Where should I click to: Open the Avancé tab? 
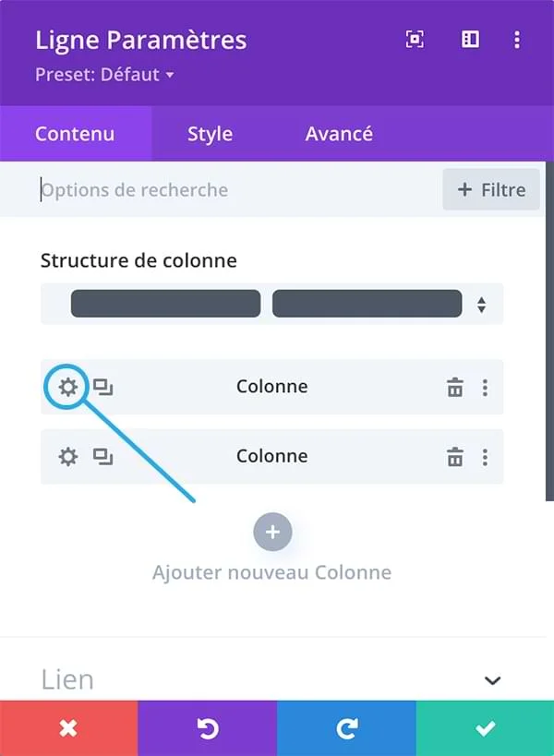point(339,133)
